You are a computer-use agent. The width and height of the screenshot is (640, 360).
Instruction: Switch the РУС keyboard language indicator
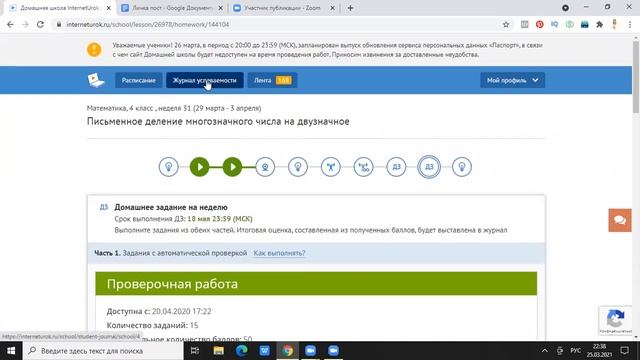[x=576, y=351]
